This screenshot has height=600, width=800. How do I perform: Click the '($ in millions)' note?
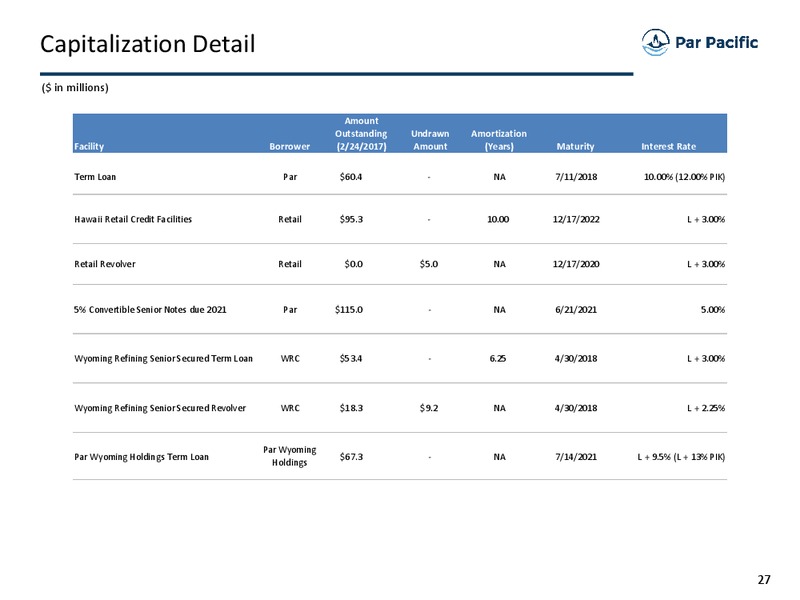coord(75,88)
